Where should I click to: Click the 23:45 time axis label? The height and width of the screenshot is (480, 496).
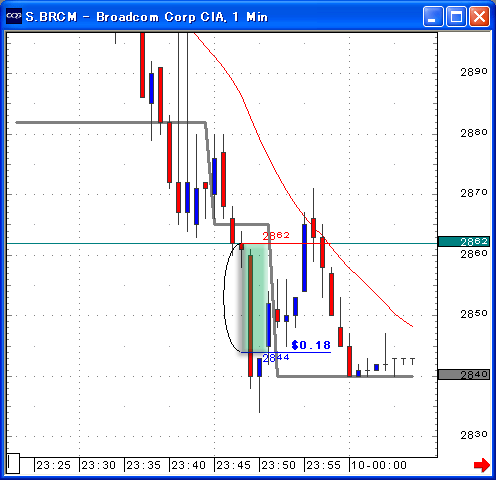pyautogui.click(x=233, y=465)
